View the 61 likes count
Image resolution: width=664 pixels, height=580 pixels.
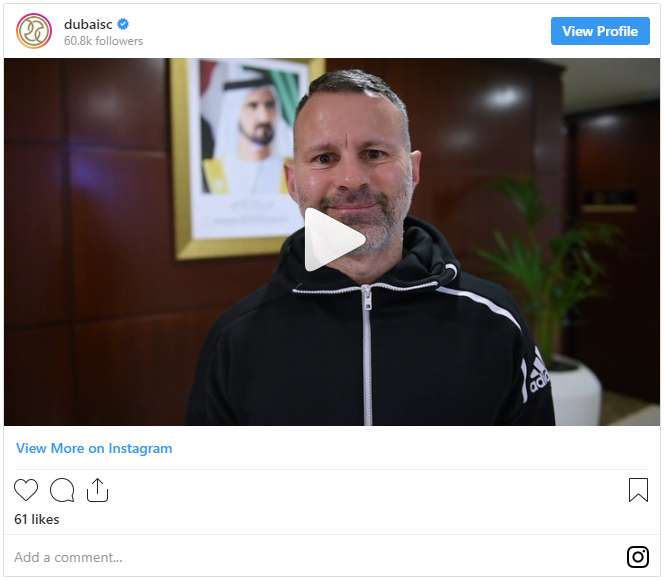[x=37, y=519]
